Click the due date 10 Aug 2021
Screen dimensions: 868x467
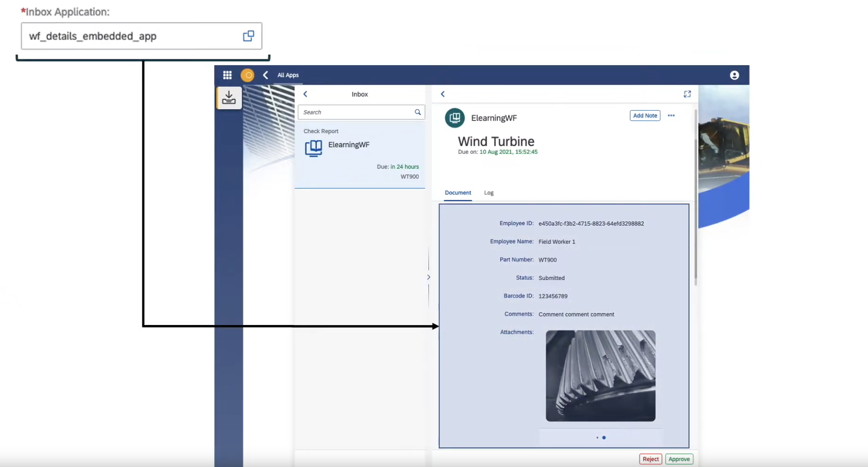[x=508, y=152]
